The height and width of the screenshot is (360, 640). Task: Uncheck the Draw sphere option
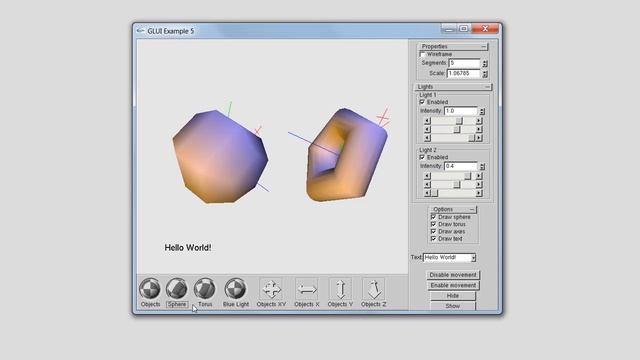(433, 217)
